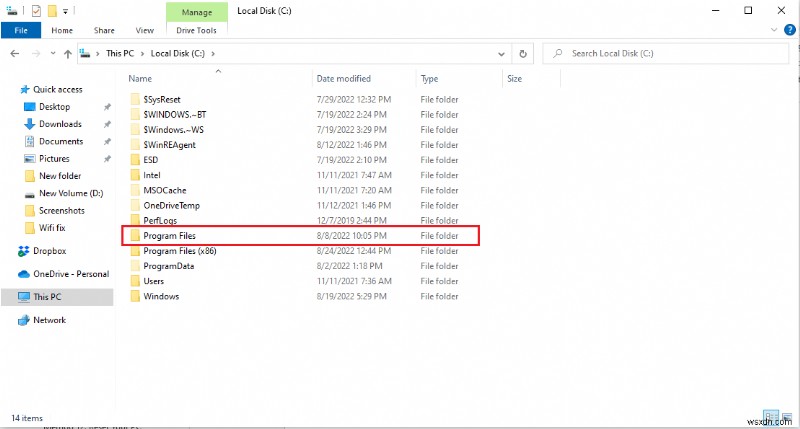This screenshot has width=800, height=429.
Task: Switch to the View ribbon tab
Action: point(144,31)
